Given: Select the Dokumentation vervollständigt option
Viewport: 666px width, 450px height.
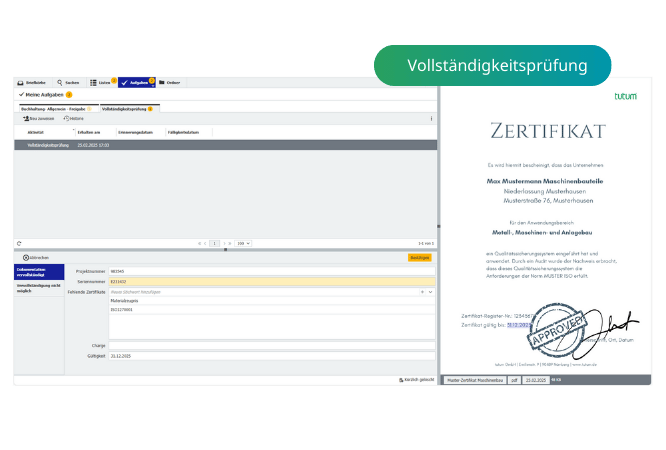Looking at the screenshot, I should click(39, 272).
